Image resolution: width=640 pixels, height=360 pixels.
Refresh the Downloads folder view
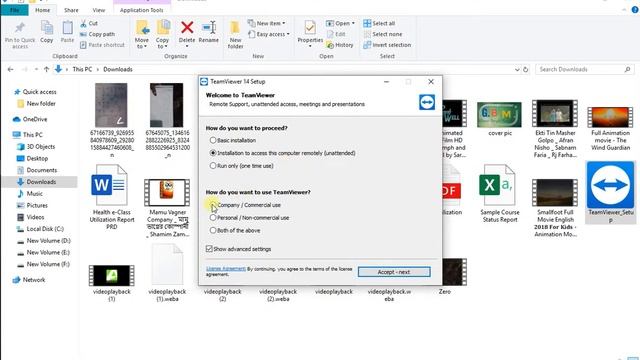point(526,69)
